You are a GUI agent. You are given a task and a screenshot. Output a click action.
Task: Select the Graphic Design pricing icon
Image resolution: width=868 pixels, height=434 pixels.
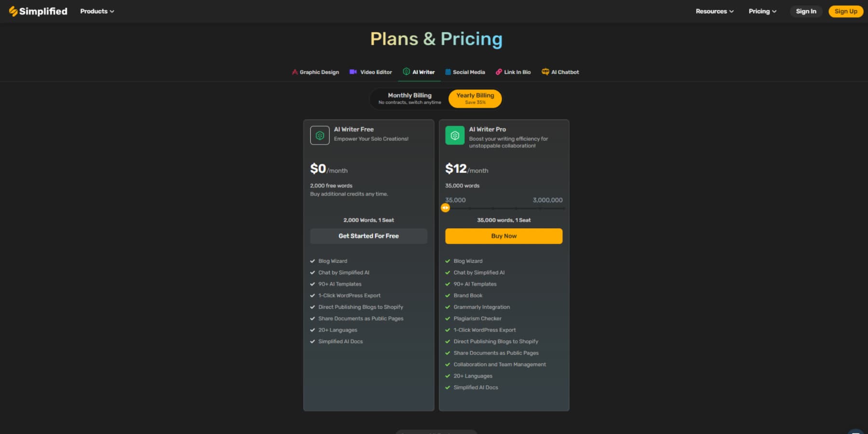(x=294, y=72)
